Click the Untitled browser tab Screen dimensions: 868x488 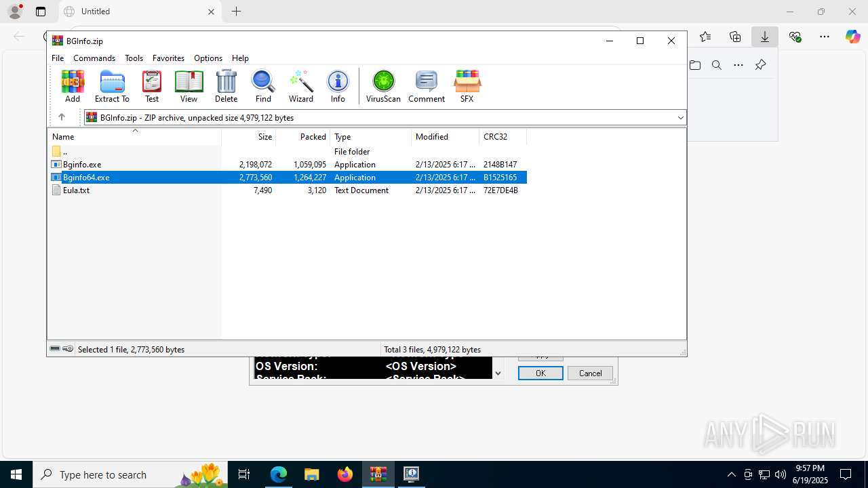(140, 12)
